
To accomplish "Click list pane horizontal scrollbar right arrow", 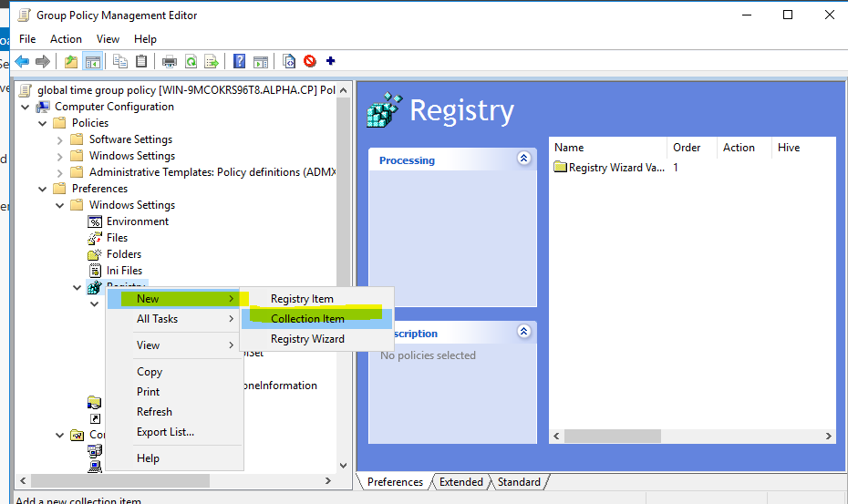I will [828, 436].
